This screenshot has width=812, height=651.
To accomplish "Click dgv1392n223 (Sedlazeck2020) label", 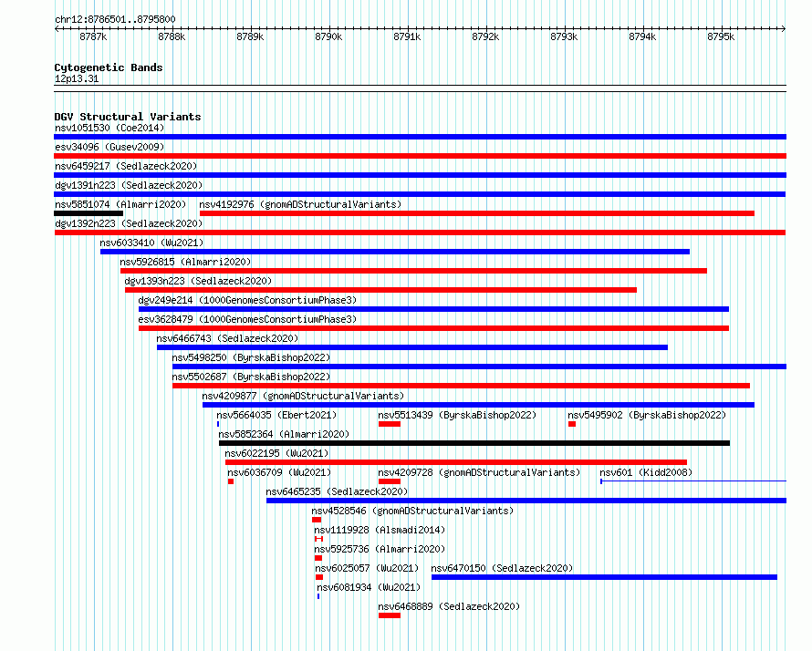I will tap(129, 223).
